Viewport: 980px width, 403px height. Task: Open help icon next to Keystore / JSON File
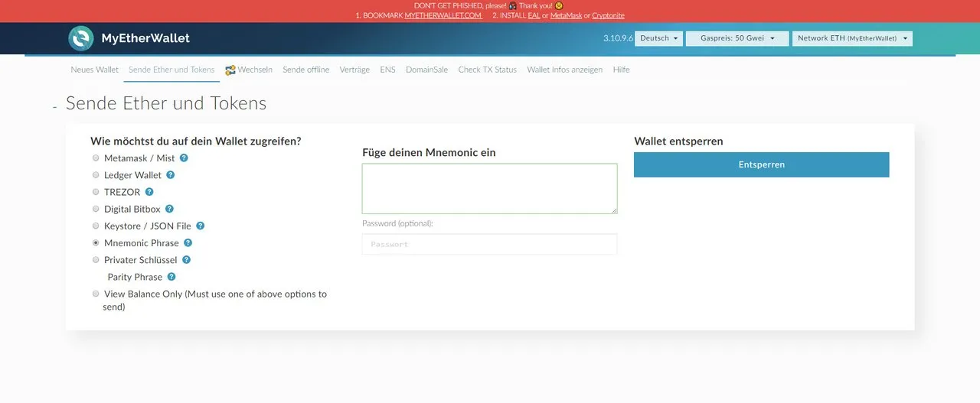[200, 226]
